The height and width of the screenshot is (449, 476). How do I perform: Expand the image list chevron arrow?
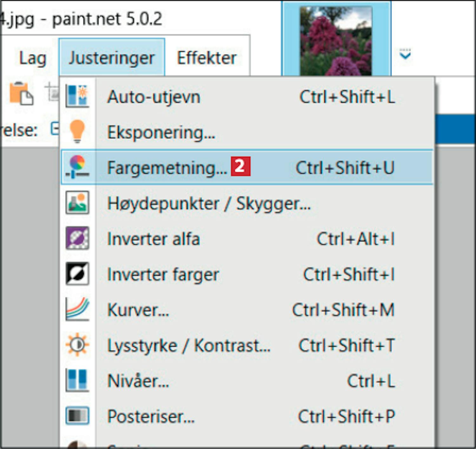405,55
